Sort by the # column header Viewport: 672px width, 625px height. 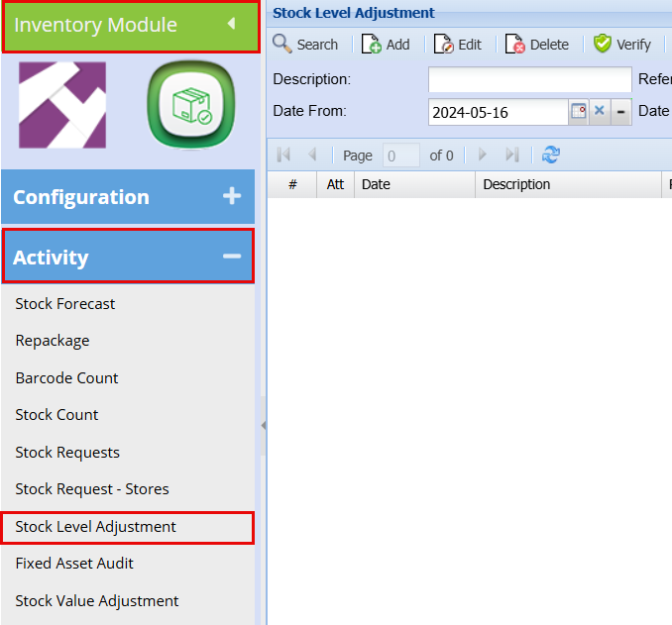point(292,184)
